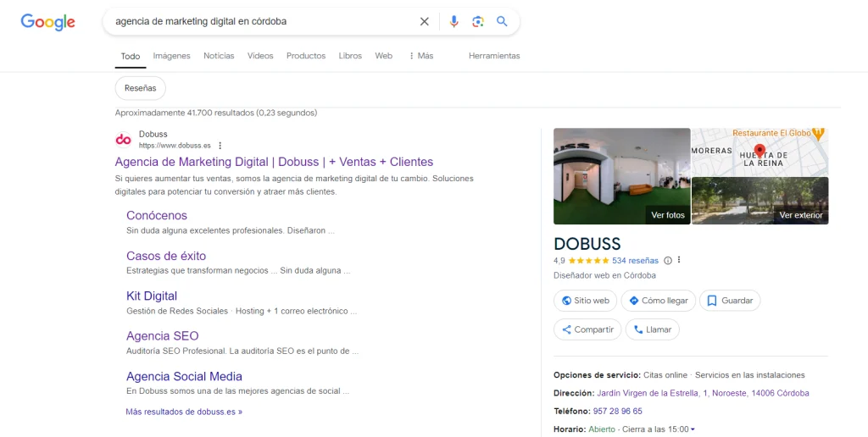Click the phone number 957 28 96 65
The image size is (868, 437).
click(620, 412)
